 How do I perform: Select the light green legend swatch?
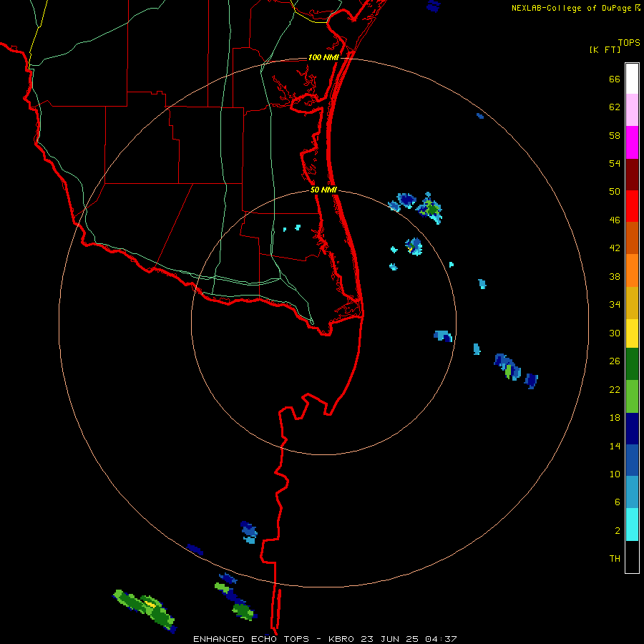click(x=632, y=396)
